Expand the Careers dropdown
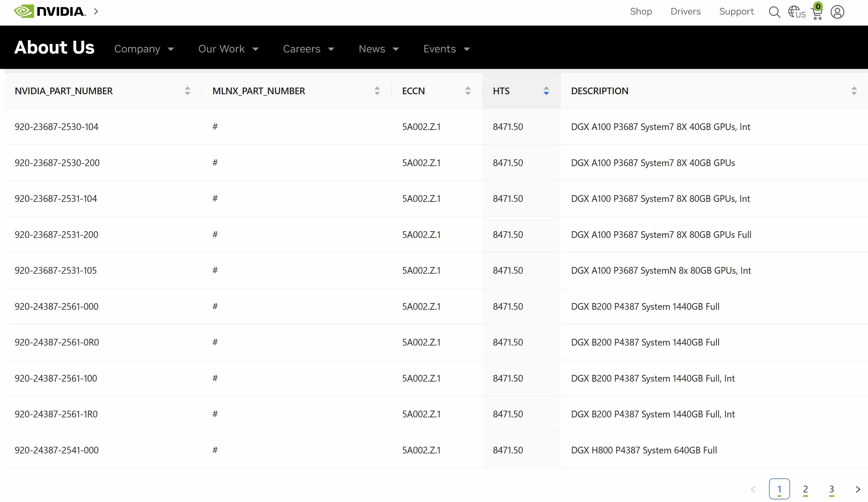The height and width of the screenshot is (502, 868). click(308, 49)
